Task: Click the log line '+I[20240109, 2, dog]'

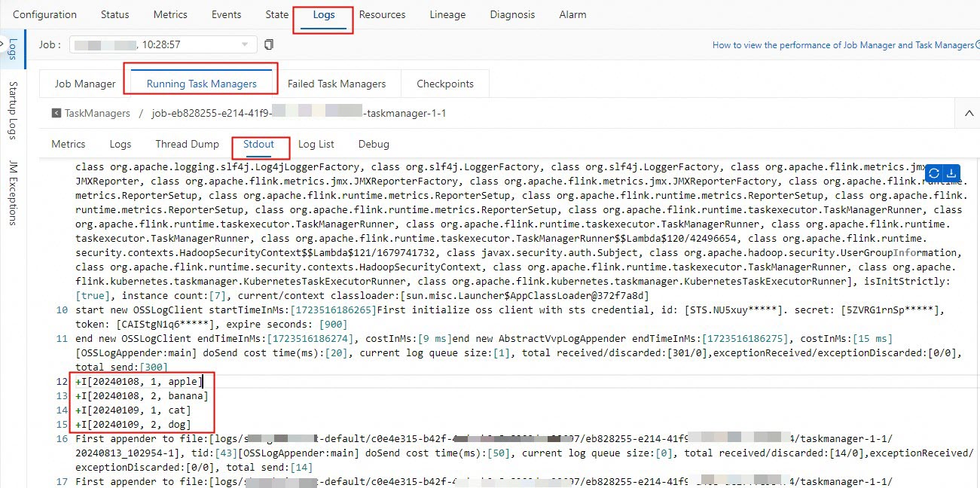Action: pos(133,425)
